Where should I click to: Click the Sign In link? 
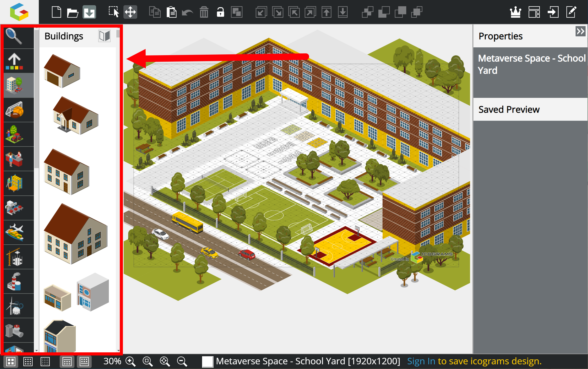tap(421, 361)
